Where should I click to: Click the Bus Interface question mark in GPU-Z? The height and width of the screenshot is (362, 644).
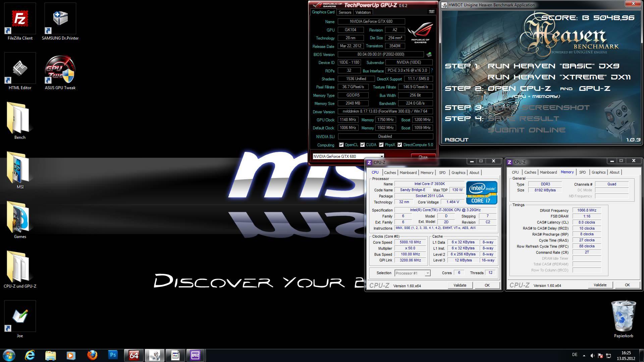432,70
